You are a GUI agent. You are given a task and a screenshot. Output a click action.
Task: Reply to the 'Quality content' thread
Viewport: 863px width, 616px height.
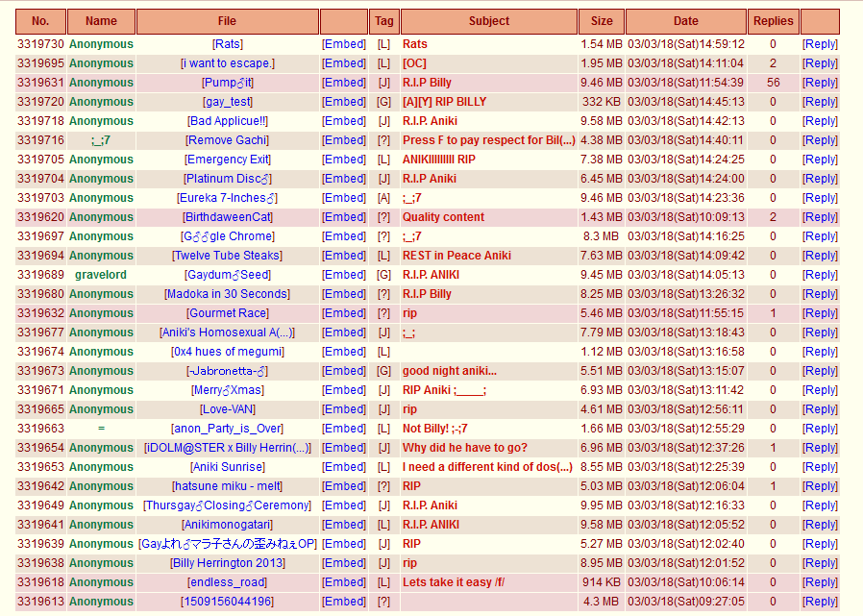820,217
